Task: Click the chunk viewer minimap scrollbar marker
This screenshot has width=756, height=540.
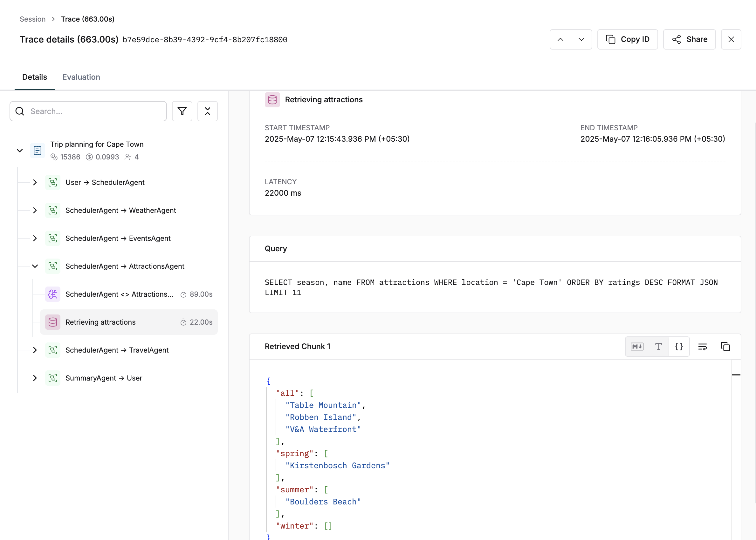Action: coord(736,375)
